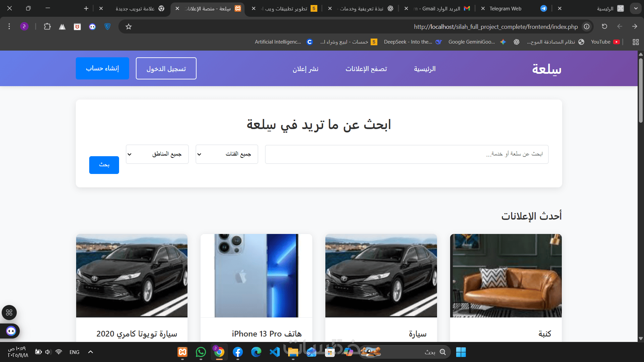Click the Bitwarden shield extension icon

(108, 26)
